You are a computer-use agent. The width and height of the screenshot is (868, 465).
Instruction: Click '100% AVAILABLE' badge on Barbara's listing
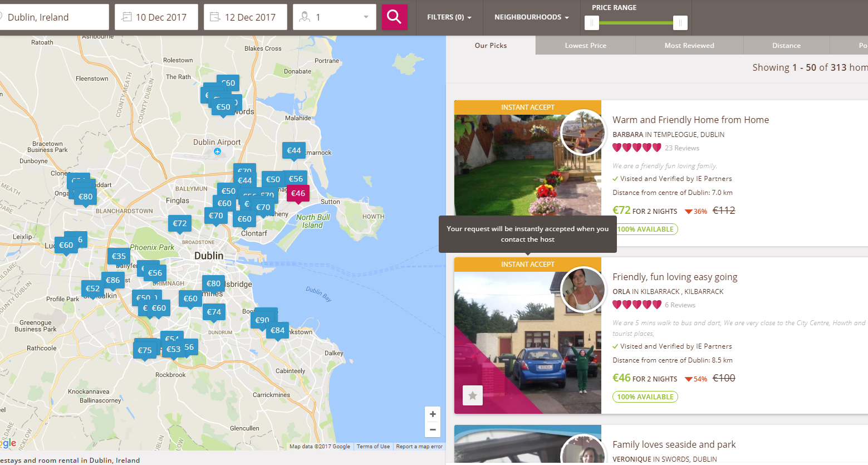coord(645,229)
